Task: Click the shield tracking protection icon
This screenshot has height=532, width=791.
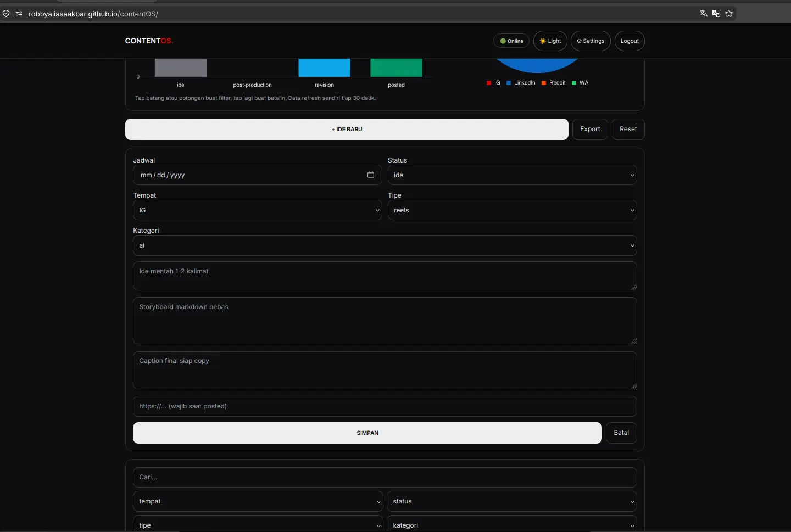Action: [6, 14]
